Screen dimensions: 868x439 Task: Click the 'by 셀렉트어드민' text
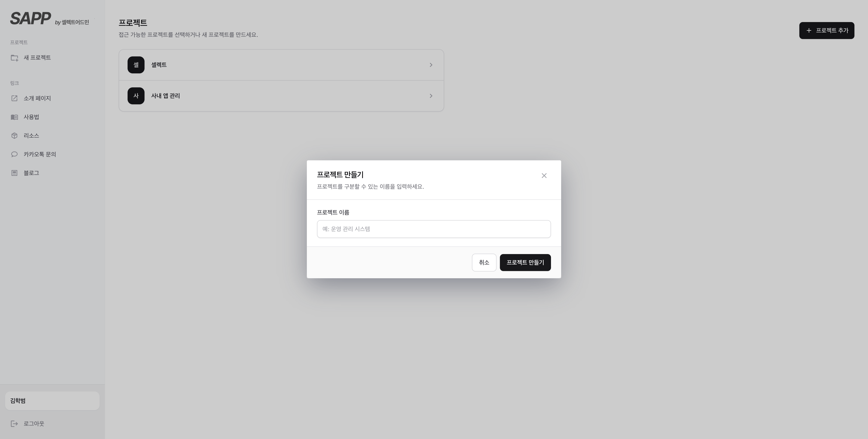[x=72, y=22]
